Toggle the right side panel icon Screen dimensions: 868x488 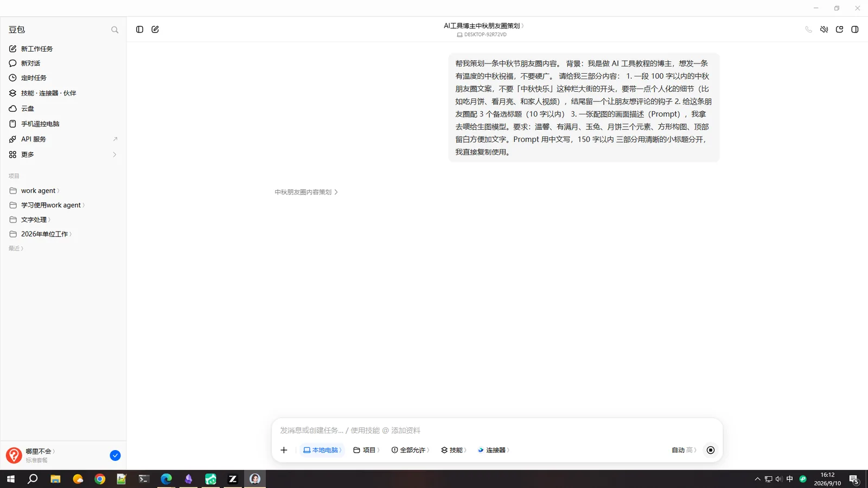(x=855, y=29)
